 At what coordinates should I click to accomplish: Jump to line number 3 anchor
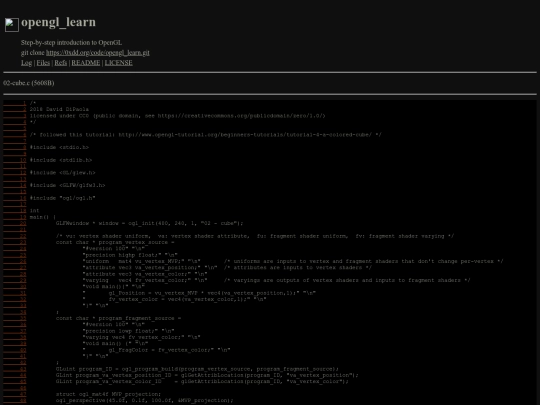coord(15,116)
